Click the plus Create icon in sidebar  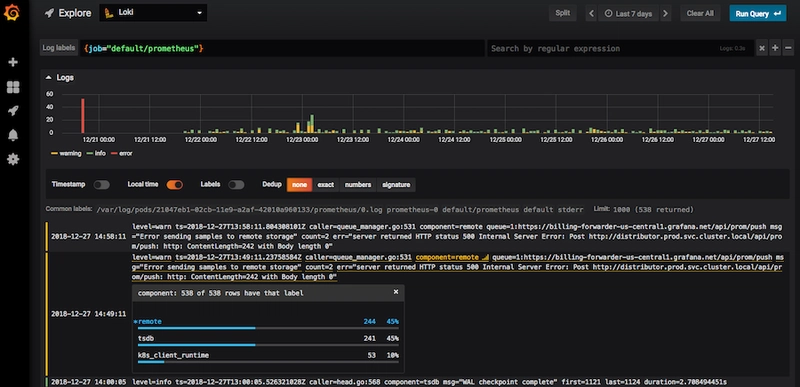tap(13, 62)
